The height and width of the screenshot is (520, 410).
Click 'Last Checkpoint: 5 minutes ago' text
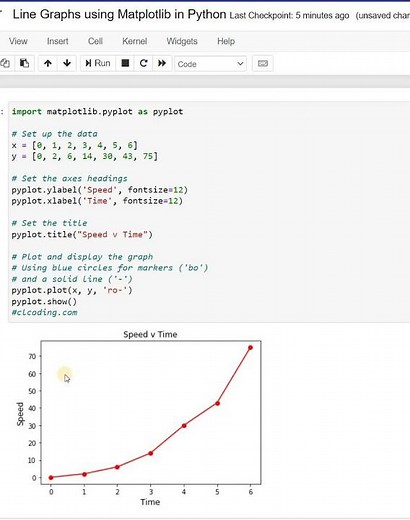point(289,16)
